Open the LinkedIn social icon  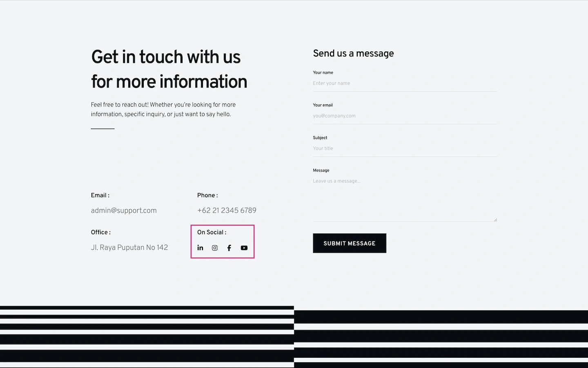pos(200,248)
